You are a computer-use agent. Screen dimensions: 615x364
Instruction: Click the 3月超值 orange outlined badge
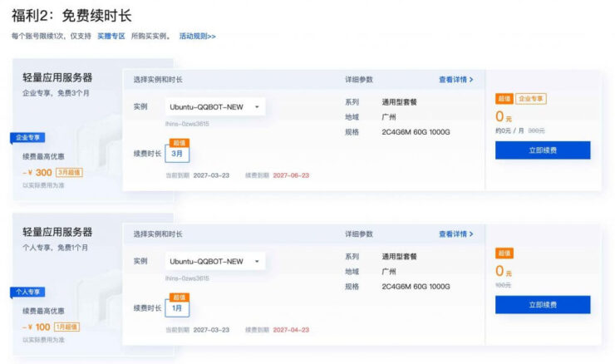click(x=70, y=173)
